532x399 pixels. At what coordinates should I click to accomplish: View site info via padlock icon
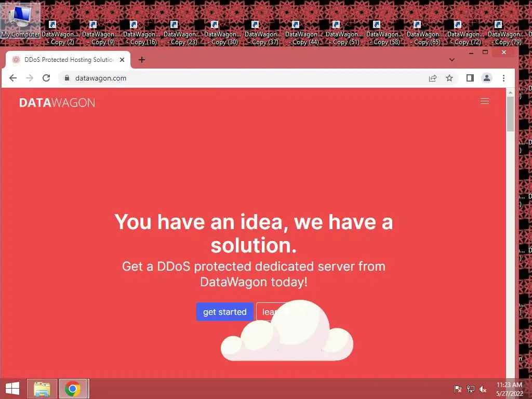[67, 78]
